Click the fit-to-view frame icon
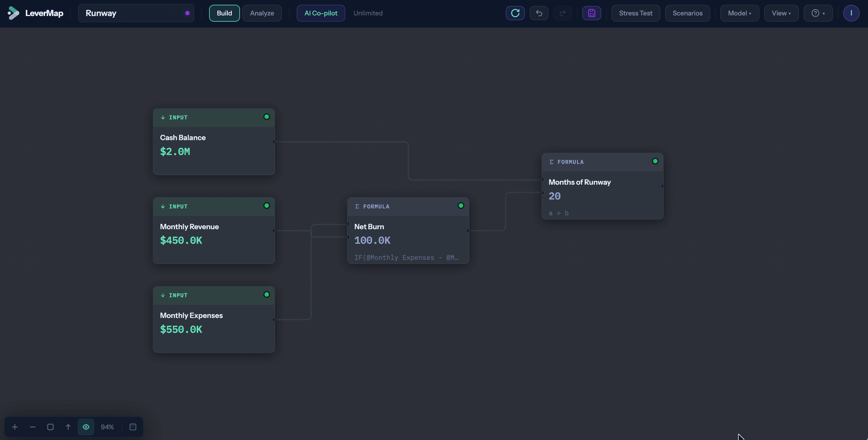868x440 pixels. coord(50,427)
